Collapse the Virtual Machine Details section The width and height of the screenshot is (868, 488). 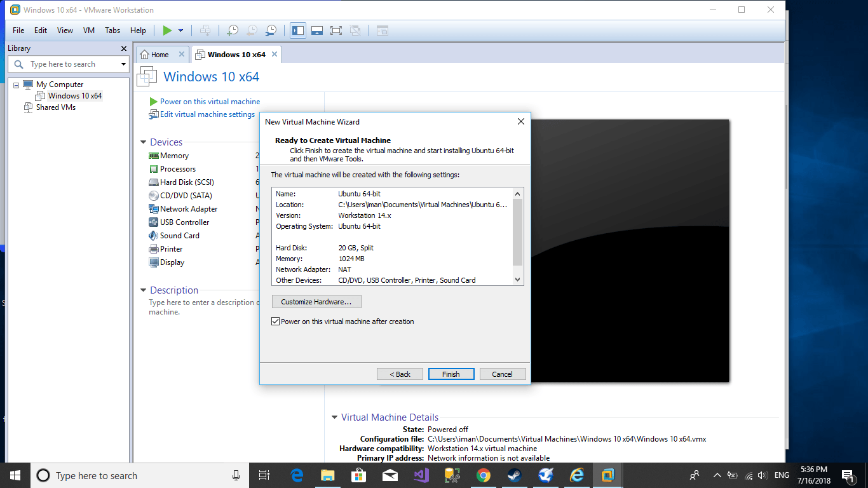[335, 417]
